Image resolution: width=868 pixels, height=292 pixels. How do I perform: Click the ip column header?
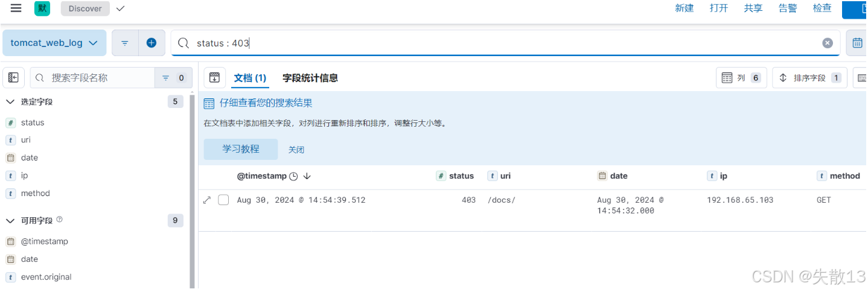coord(723,176)
